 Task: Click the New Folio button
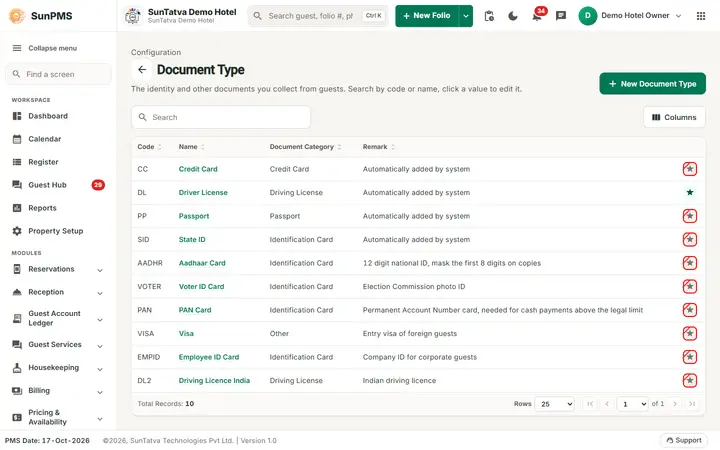pyautogui.click(x=427, y=16)
